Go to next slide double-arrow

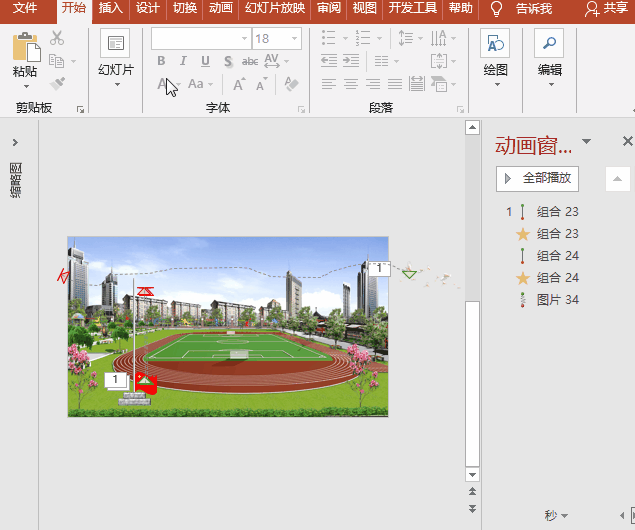point(472,509)
